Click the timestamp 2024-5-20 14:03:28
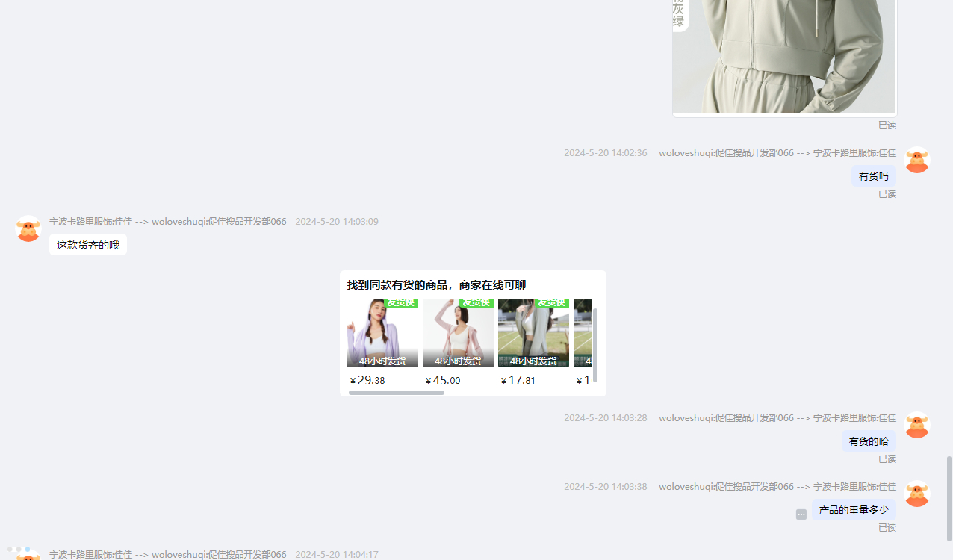The image size is (953, 560). tap(606, 418)
